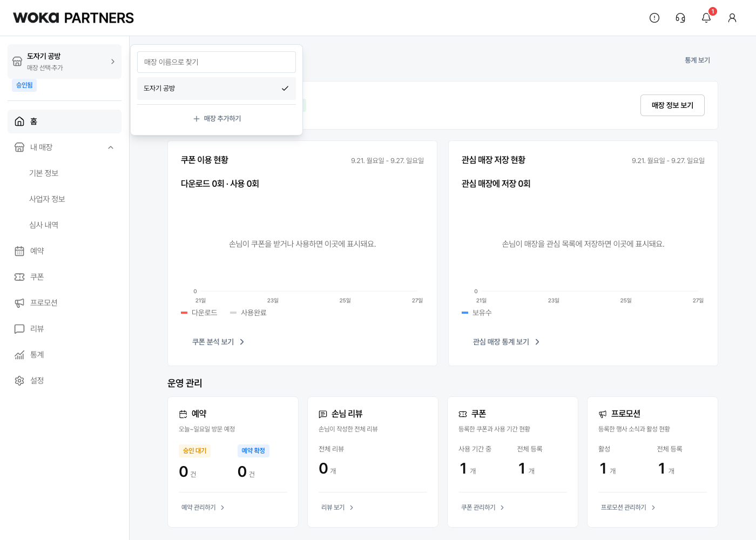Click the 매장 정보 보기 button
This screenshot has height=540, width=756.
(x=672, y=105)
